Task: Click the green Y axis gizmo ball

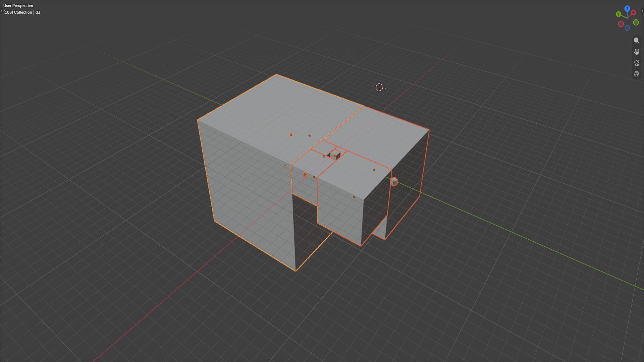Action: coord(618,14)
